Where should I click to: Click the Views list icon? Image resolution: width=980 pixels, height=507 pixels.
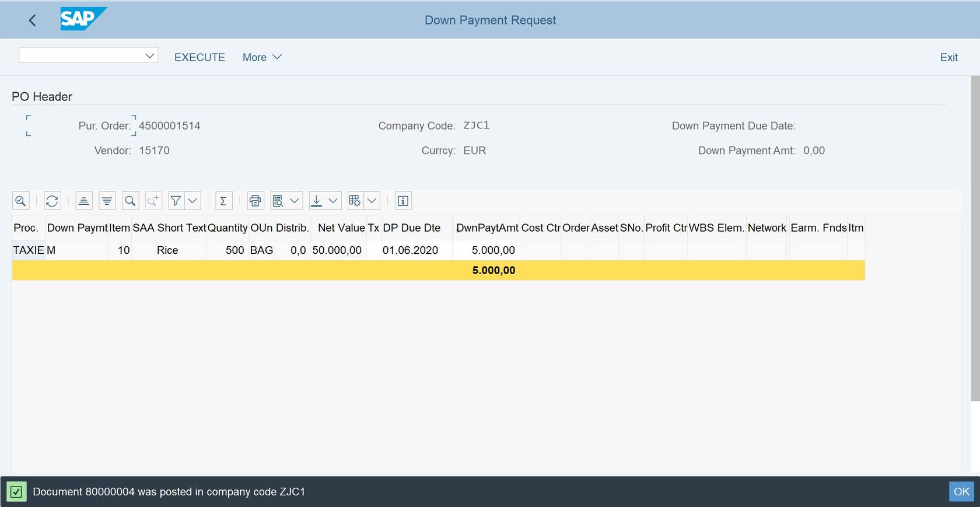[x=278, y=201]
